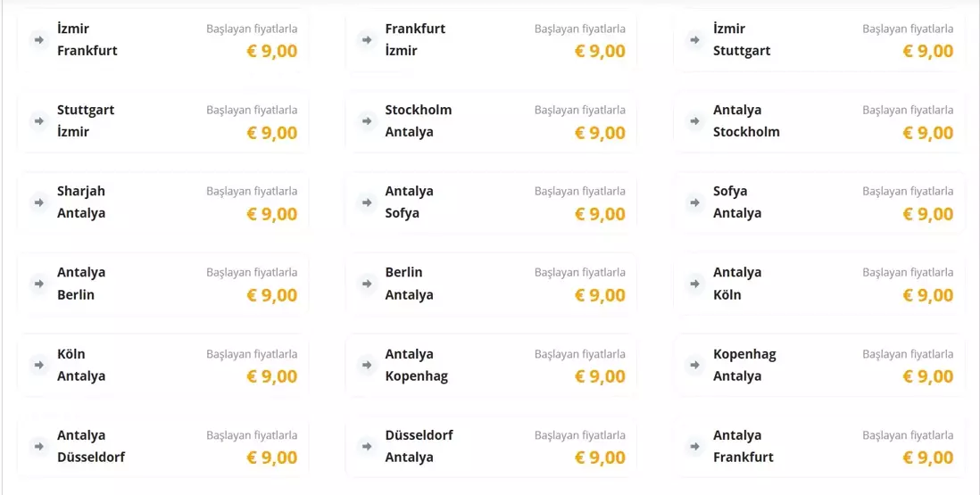Open the Frankfurt to İzmir flight offer
Screen dimensions: 980x495
pos(491,40)
